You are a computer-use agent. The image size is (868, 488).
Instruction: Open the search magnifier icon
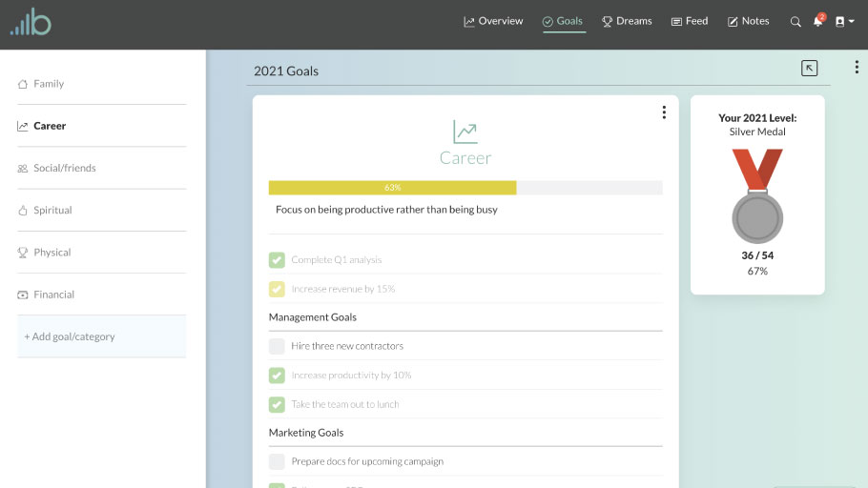(x=796, y=22)
